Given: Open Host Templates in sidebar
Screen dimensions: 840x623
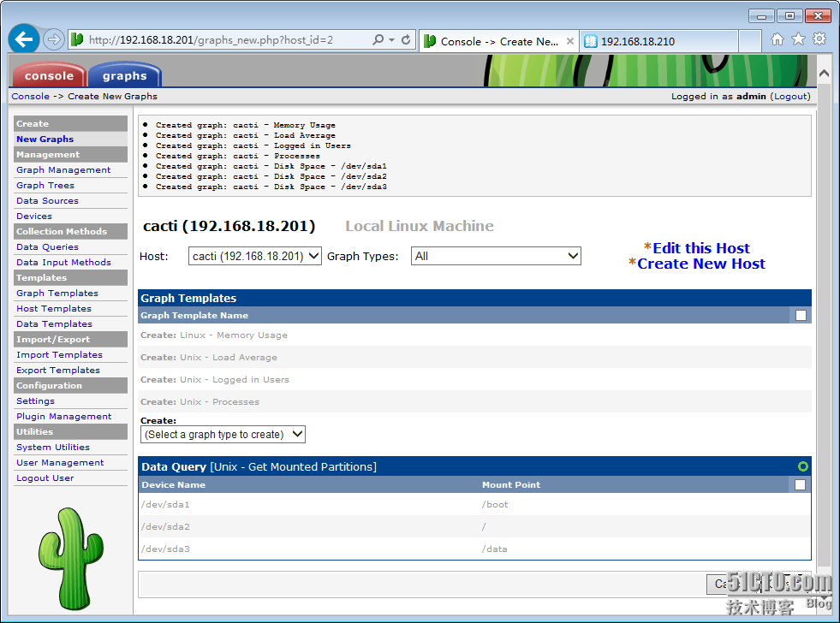Looking at the screenshot, I should [x=54, y=309].
